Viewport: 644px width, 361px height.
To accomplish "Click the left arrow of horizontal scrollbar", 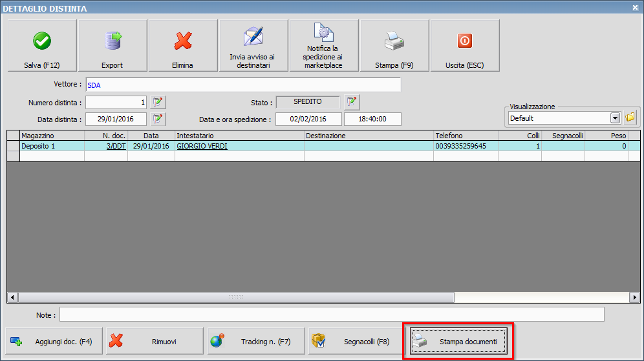I will coord(13,298).
